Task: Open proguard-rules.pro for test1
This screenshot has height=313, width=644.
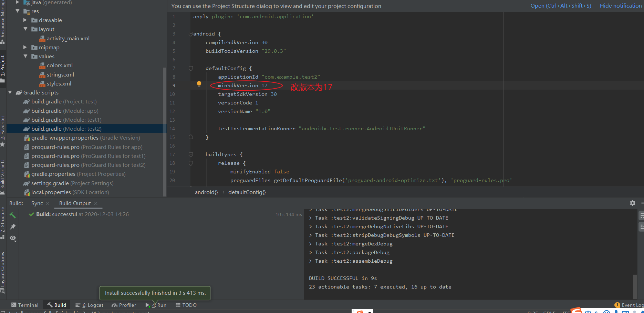Action: pos(85,156)
